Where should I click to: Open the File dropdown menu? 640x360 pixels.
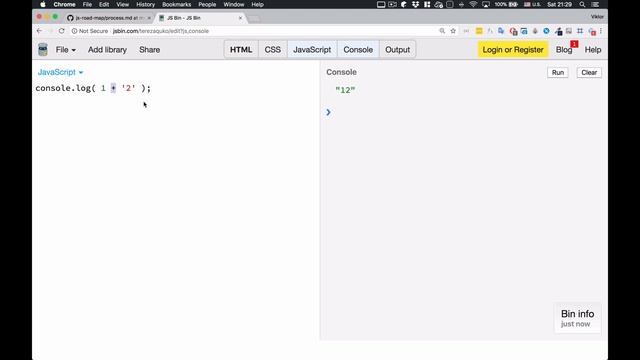65,50
